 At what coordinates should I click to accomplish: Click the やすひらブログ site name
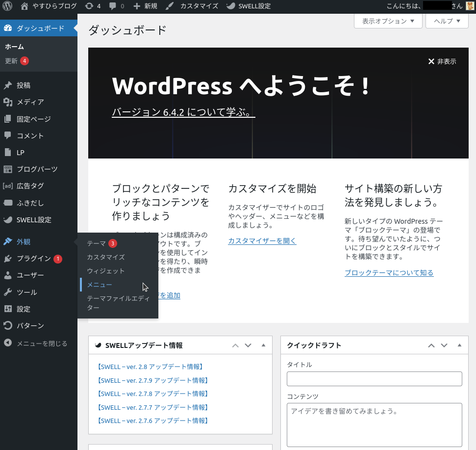[x=54, y=6]
